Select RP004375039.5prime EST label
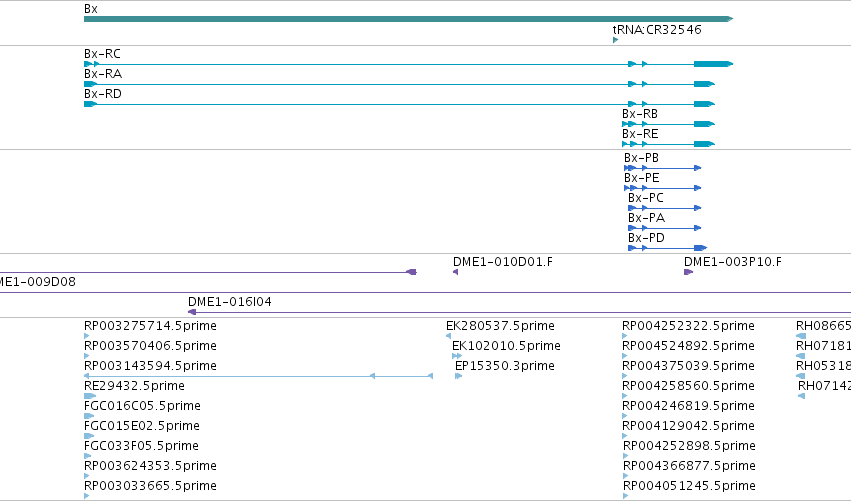851x501 pixels. pos(688,366)
